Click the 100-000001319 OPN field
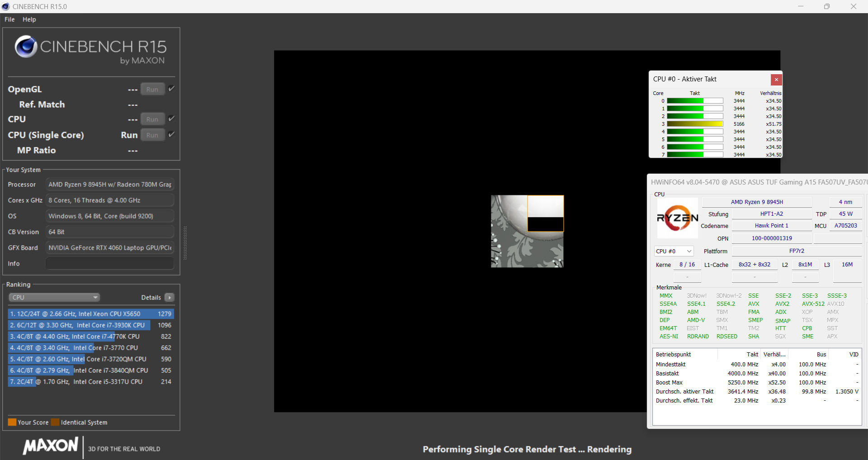 click(x=771, y=238)
